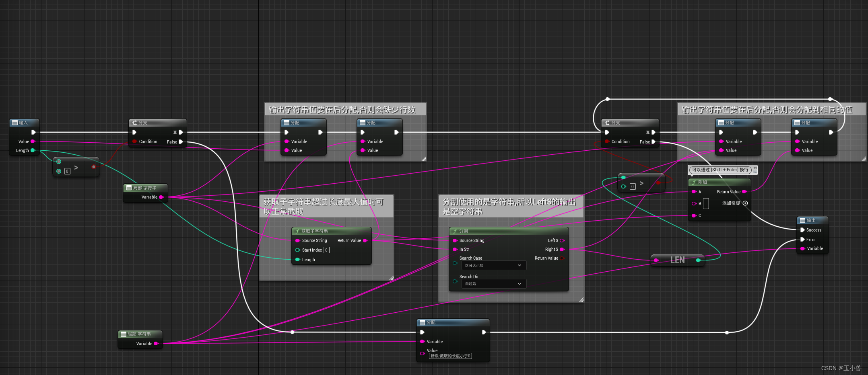This screenshot has width=868, height=375.
Task: Click the B input pin on 附加 node
Action: [x=694, y=203]
